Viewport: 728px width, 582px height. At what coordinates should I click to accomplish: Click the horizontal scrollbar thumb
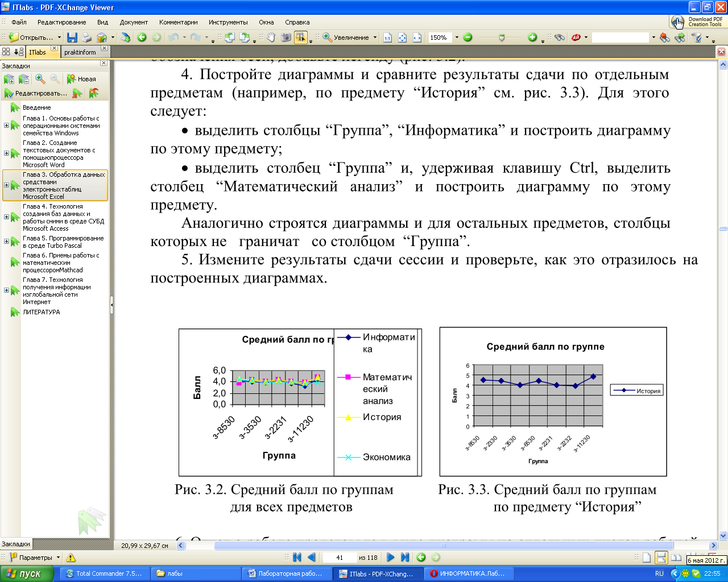tap(444, 545)
